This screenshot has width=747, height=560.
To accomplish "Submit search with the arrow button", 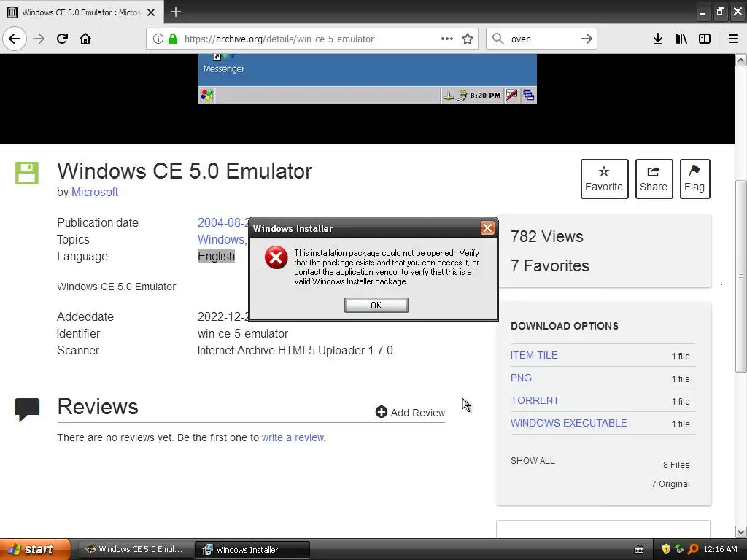I will [x=587, y=39].
